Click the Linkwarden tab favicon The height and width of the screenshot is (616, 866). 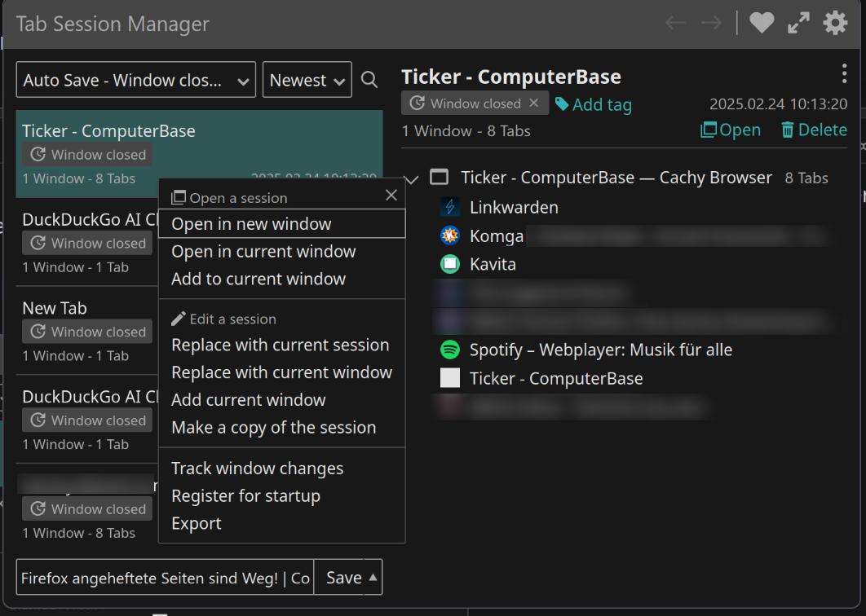450,207
